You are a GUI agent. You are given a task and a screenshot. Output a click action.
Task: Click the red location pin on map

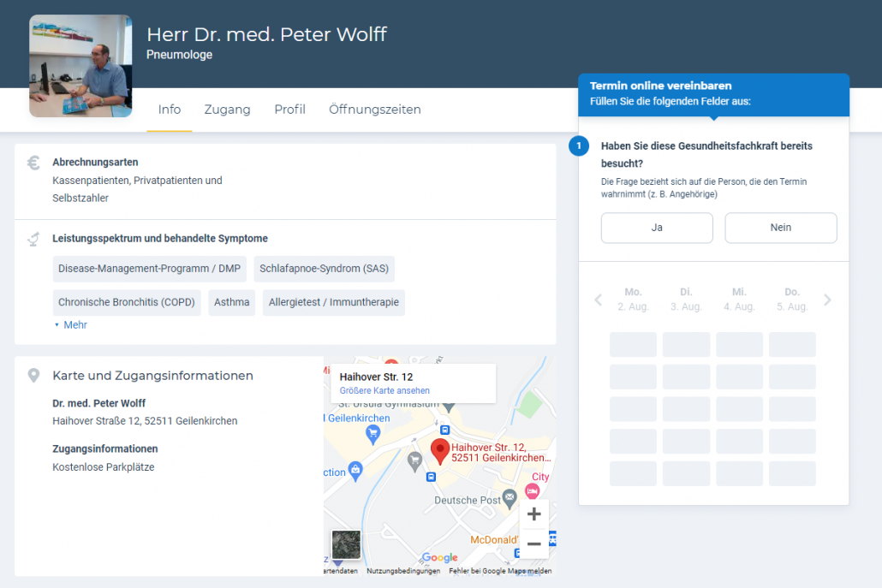click(440, 451)
